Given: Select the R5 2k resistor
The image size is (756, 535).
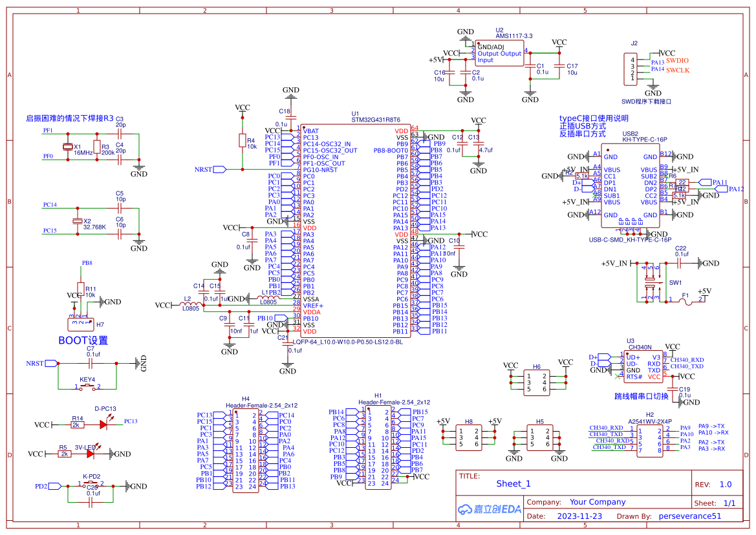Looking at the screenshot, I should tap(65, 454).
